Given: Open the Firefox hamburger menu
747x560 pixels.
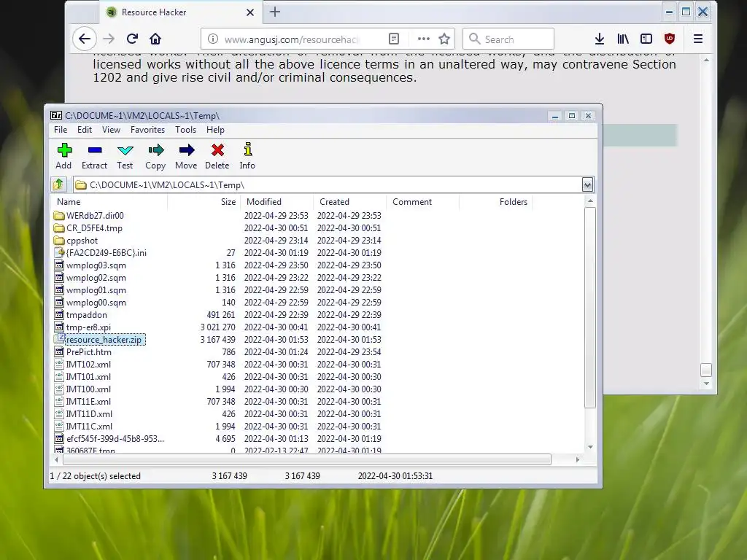Looking at the screenshot, I should [x=698, y=39].
